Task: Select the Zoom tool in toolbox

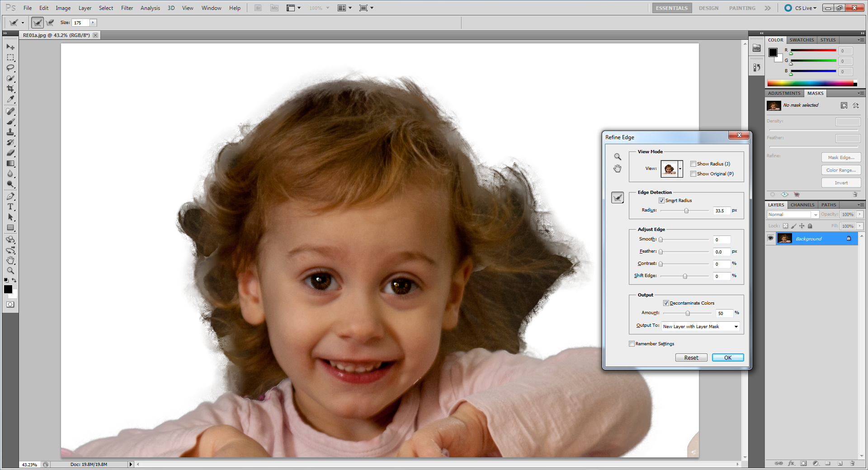Action: (x=10, y=271)
